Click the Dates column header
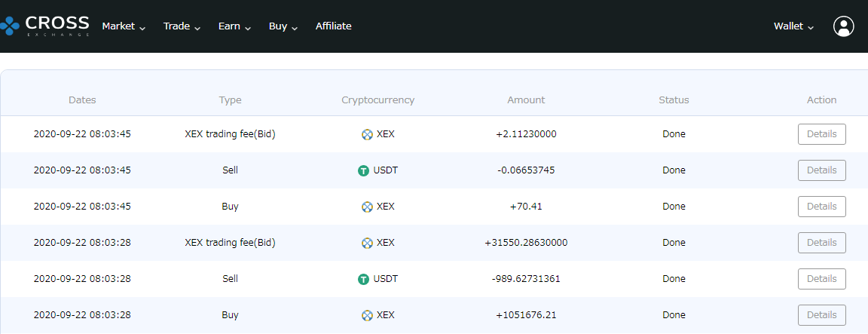Screen dimensions: 868x334 pyautogui.click(x=82, y=100)
